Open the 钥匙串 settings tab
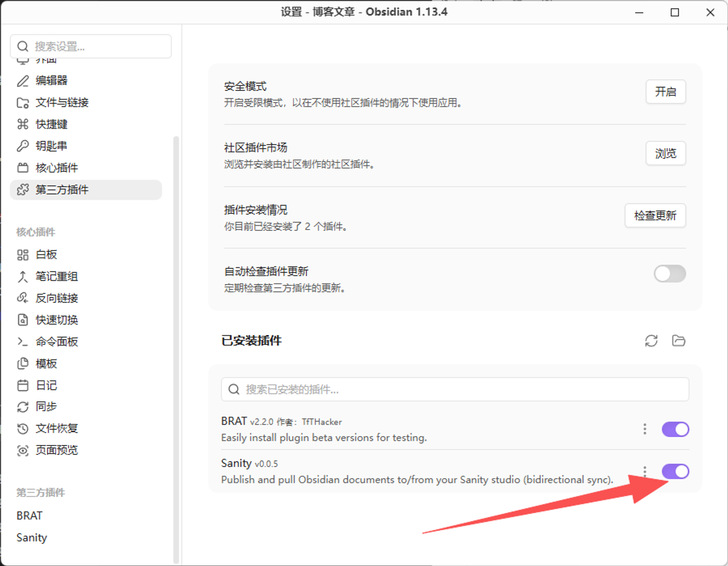The image size is (728, 566). (x=86, y=146)
